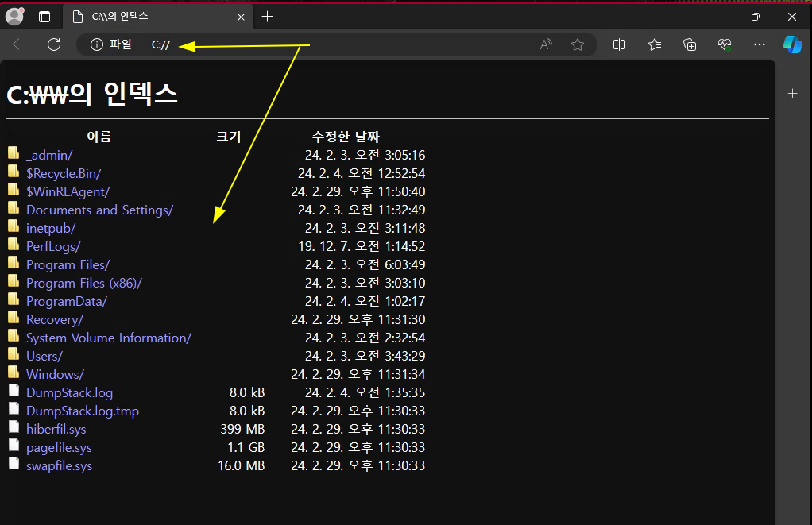Click the 16.0 MB size value

242,466
